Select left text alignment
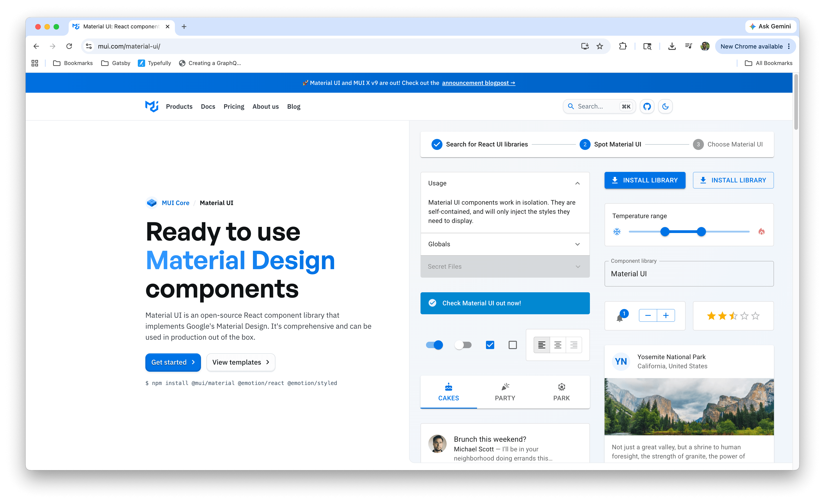825x504 pixels. point(542,345)
